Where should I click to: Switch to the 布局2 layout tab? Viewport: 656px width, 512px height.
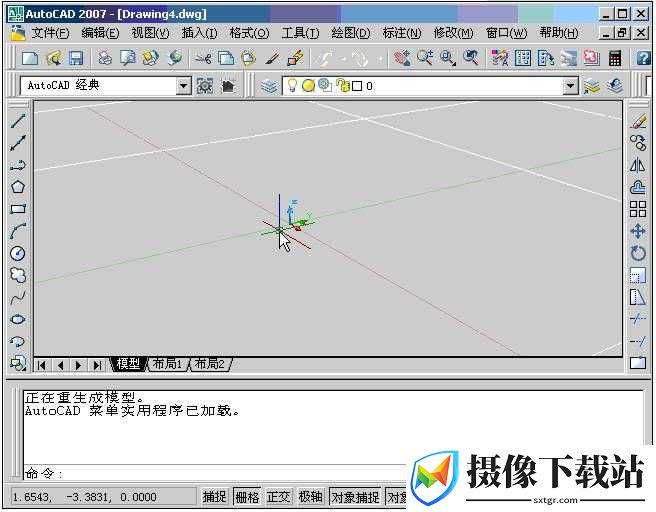210,364
